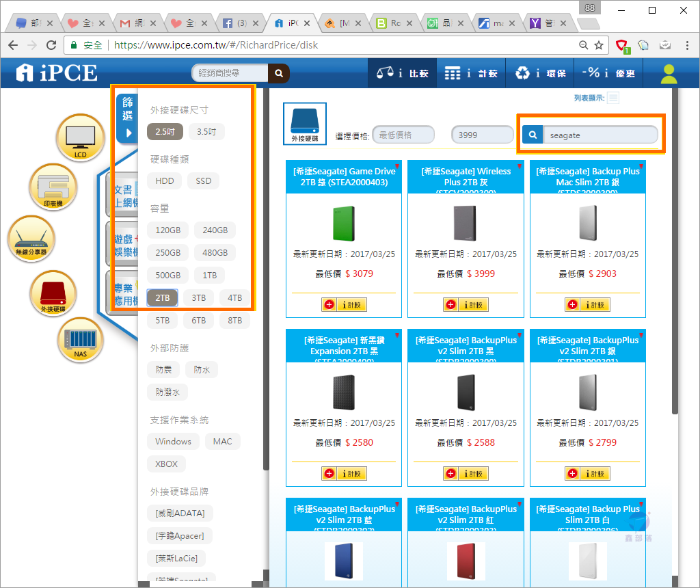
Task: Toggle the 4TB capacity filter
Action: coord(235,298)
